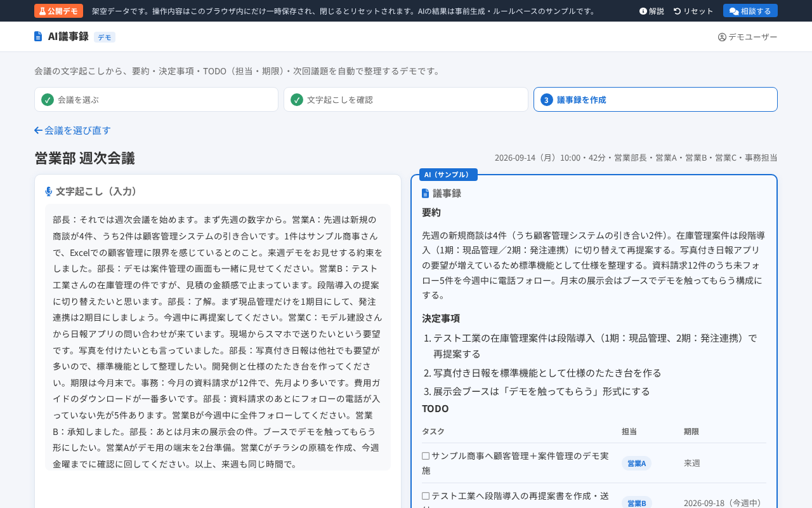The width and height of the screenshot is (812, 508).
Task: Click inside the transcript text box
Action: tap(218, 337)
